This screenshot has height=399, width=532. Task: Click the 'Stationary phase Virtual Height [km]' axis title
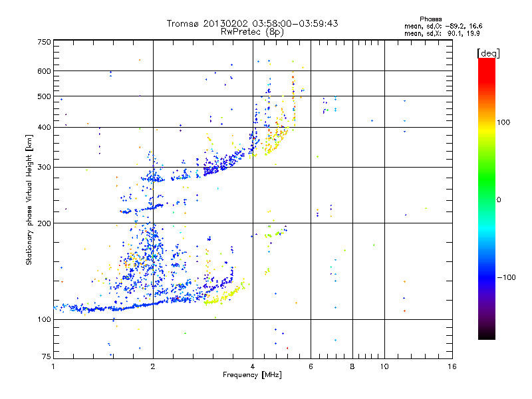[29, 200]
